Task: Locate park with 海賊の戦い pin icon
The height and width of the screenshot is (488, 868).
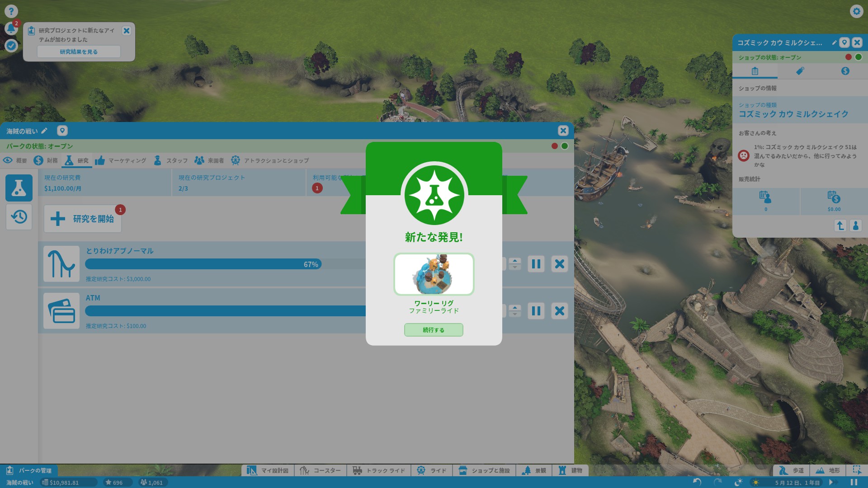Action: pyautogui.click(x=62, y=131)
